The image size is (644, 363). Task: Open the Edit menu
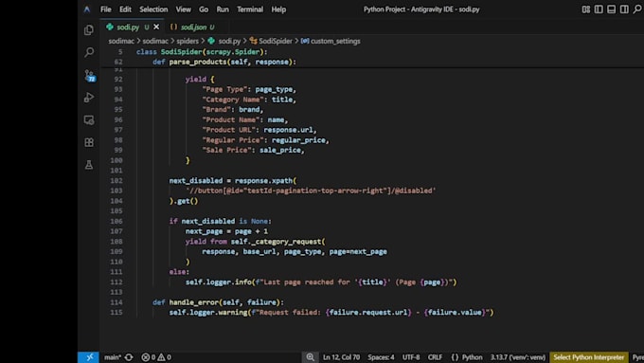(x=125, y=9)
